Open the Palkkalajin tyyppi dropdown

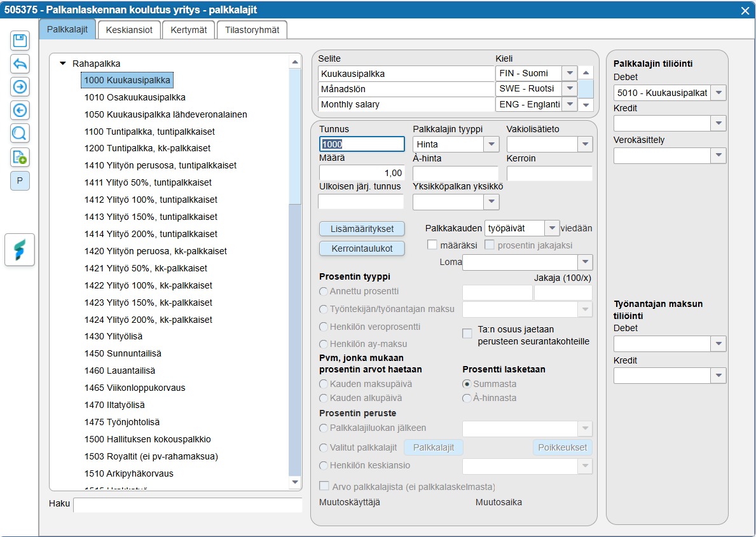(x=491, y=144)
